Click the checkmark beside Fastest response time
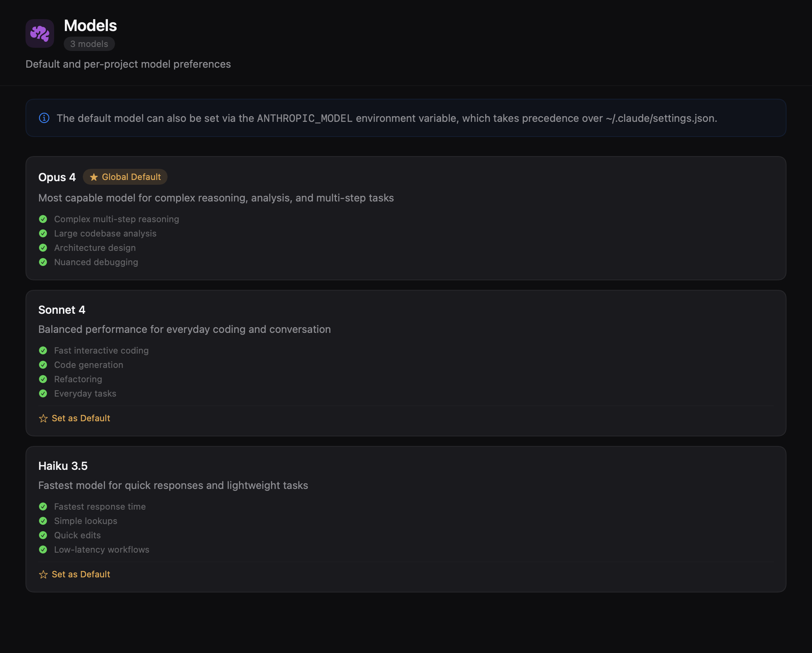 43,507
